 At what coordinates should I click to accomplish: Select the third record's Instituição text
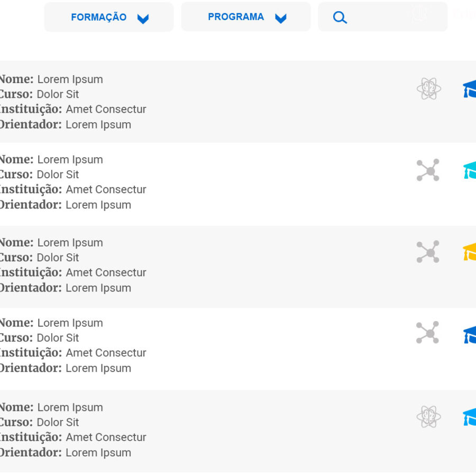pyautogui.click(x=73, y=272)
